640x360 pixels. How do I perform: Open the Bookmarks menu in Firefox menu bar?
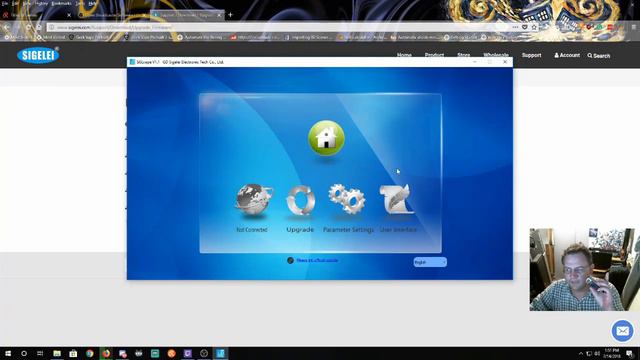click(61, 3)
